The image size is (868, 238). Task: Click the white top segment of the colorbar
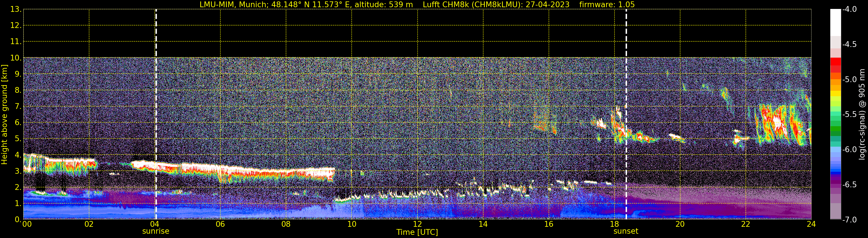(x=836, y=22)
